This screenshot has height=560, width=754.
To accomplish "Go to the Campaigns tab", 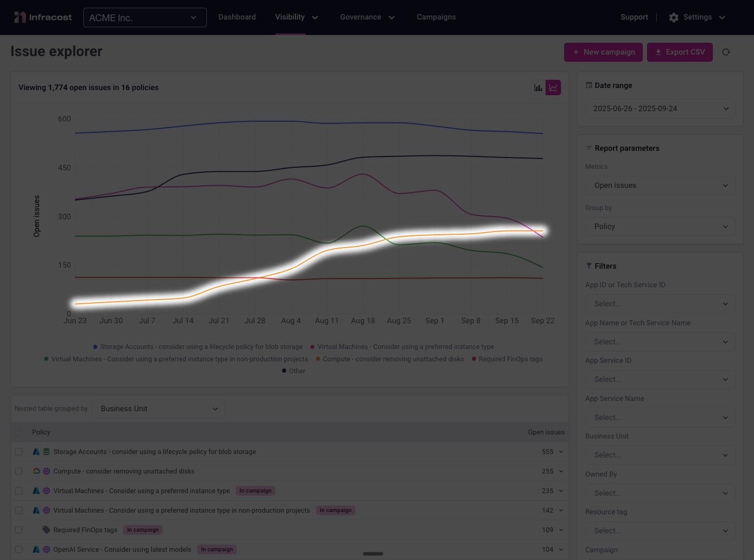I will pos(436,17).
